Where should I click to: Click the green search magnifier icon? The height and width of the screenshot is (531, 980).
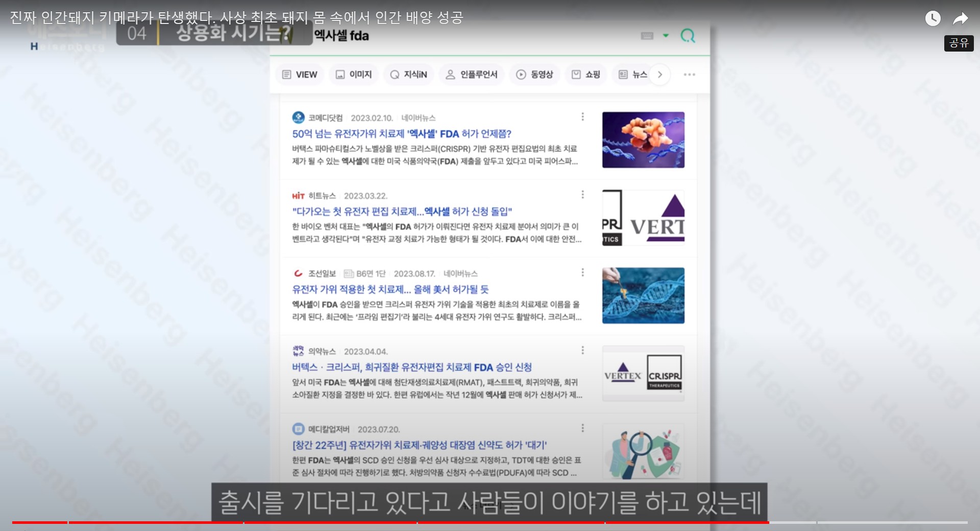point(688,36)
